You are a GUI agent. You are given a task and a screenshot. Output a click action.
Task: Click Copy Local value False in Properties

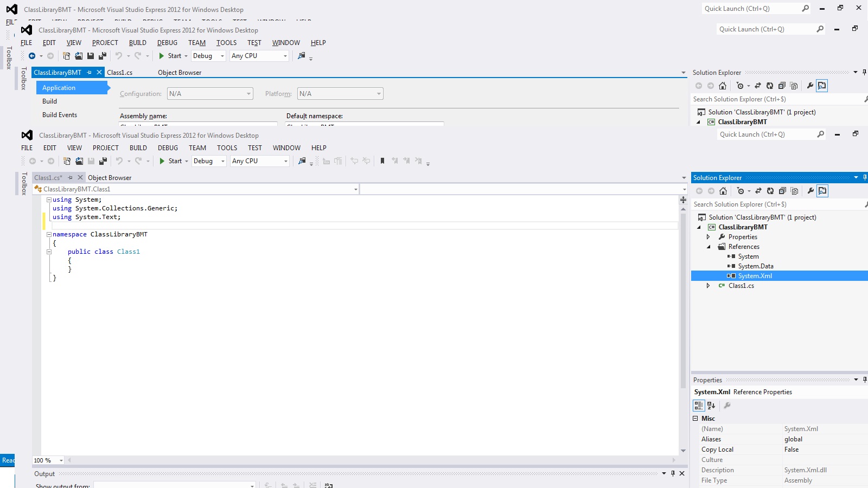(x=792, y=450)
